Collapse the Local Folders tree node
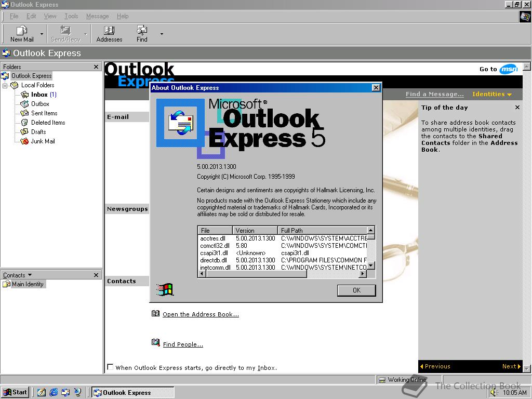Screen dimensions: 532x399 click(5, 85)
